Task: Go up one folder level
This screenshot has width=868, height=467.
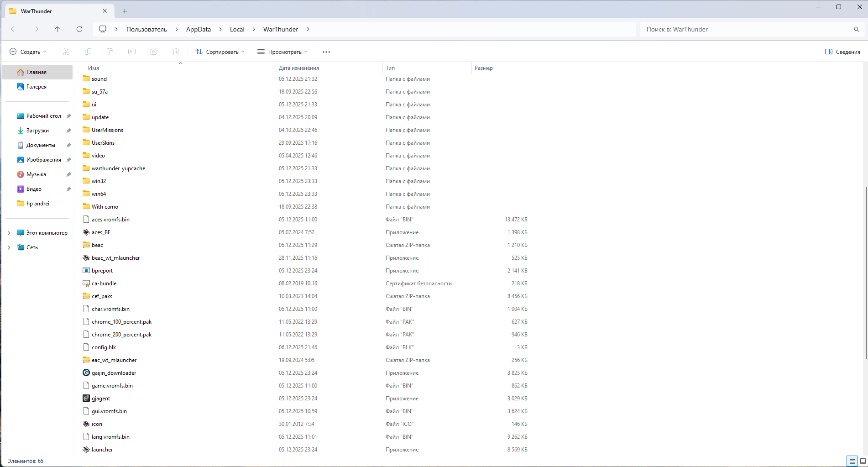Action: (x=58, y=29)
